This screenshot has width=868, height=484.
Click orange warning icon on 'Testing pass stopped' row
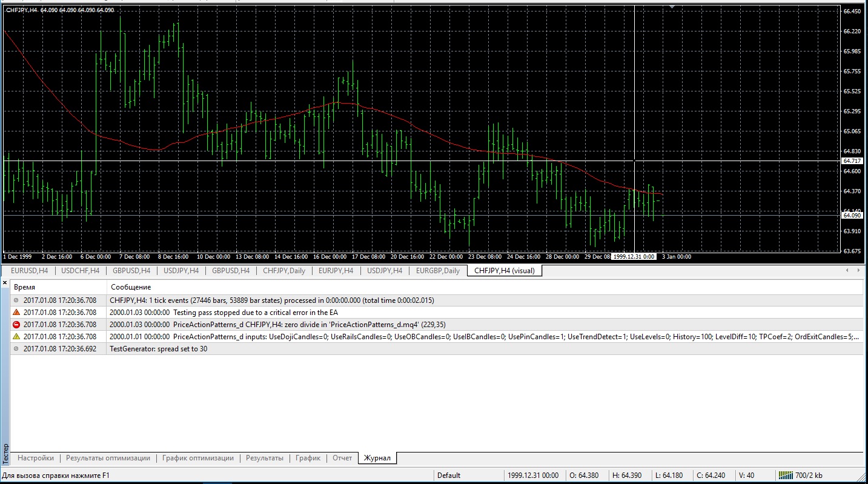(x=16, y=313)
